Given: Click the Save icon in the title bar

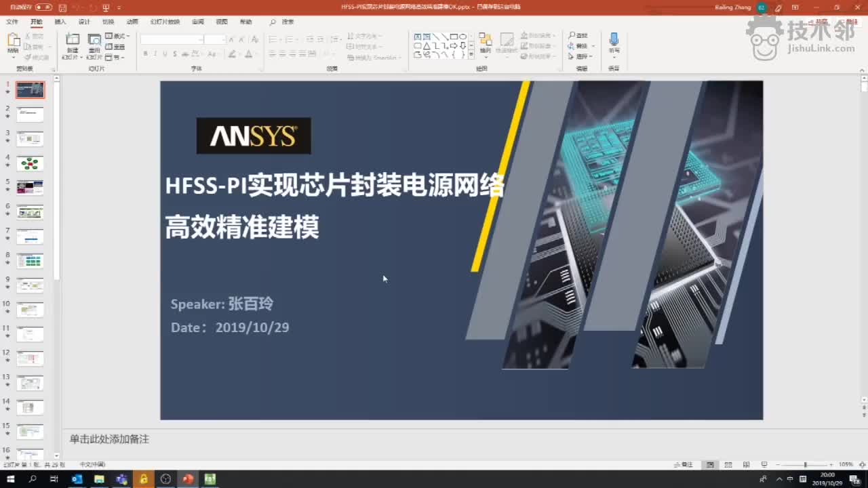Looking at the screenshot, I should point(62,7).
